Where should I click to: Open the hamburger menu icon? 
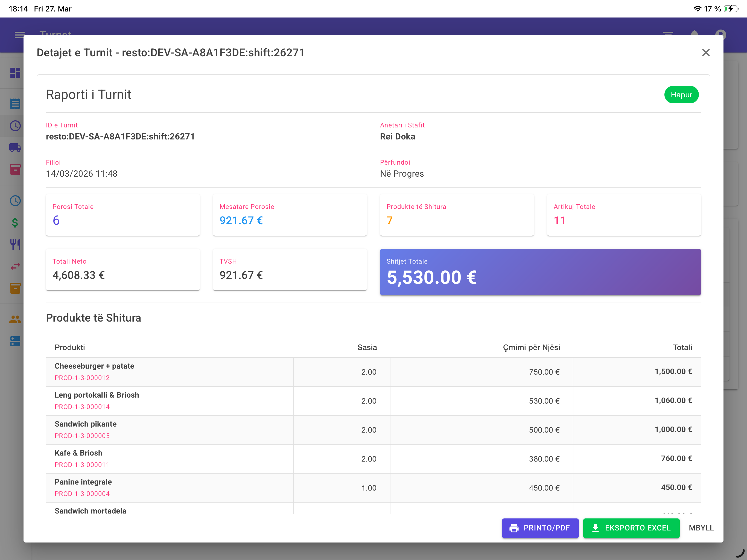(20, 35)
